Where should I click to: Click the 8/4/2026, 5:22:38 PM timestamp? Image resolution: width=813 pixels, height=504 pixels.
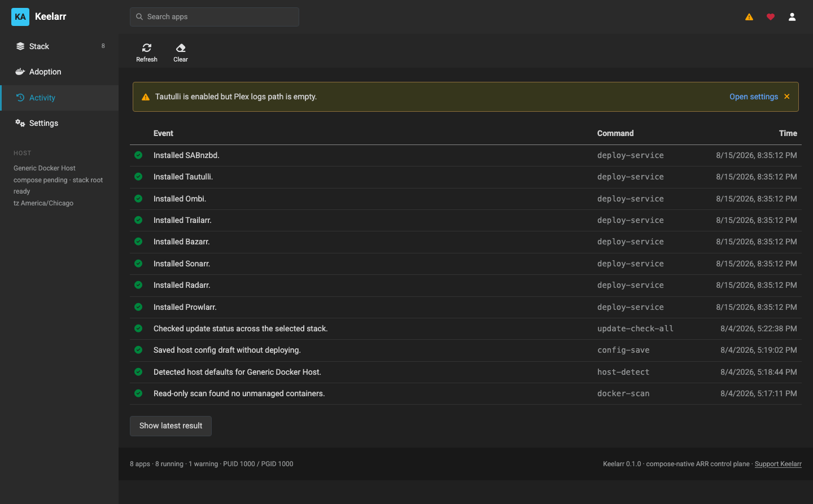tap(759, 328)
